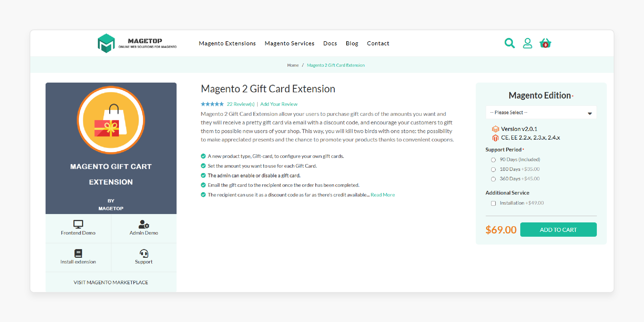Screen dimensions: 644x322
Task: Select 360 Days +$45.00 support period
Action: pos(493,179)
